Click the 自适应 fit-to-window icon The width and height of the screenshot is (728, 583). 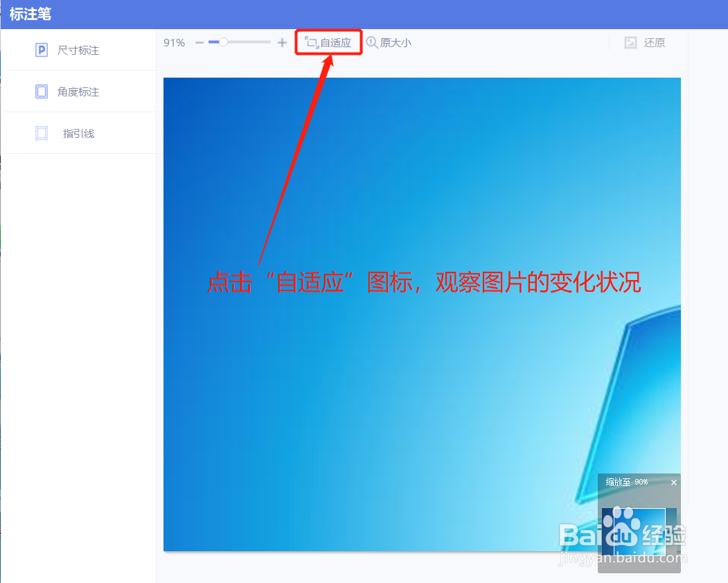[x=312, y=43]
